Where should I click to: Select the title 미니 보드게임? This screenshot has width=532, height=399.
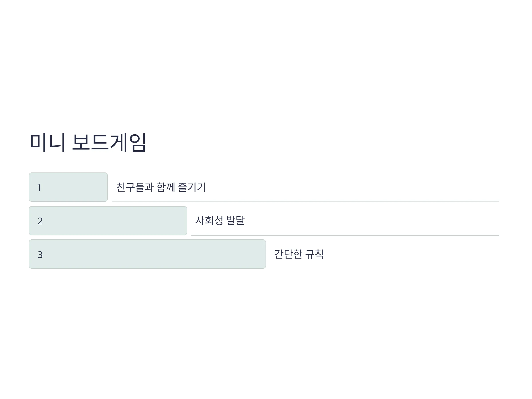88,142
